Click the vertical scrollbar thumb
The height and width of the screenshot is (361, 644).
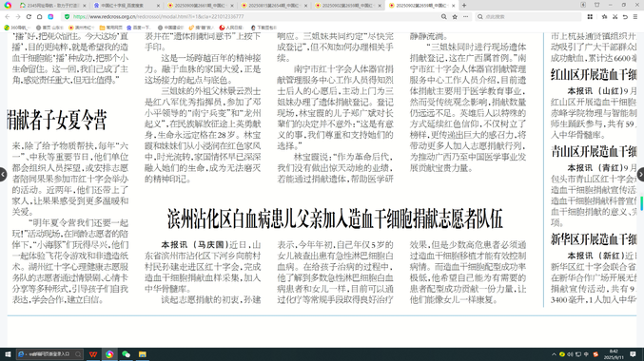641,202
